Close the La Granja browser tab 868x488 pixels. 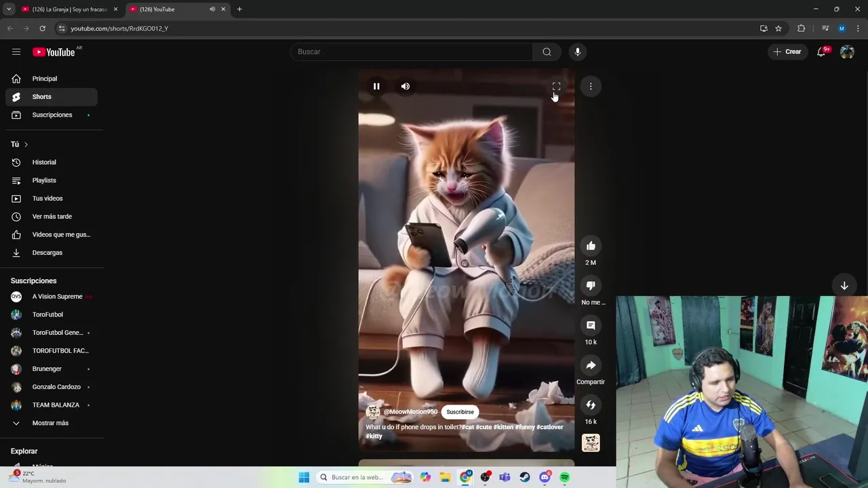(x=115, y=9)
